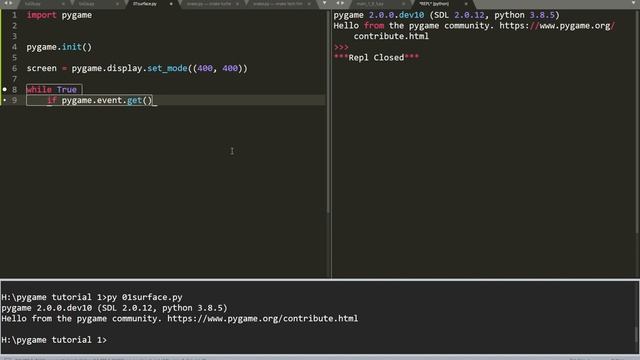
Task: Click the 'while' keyword on line 8
Action: click(x=39, y=89)
